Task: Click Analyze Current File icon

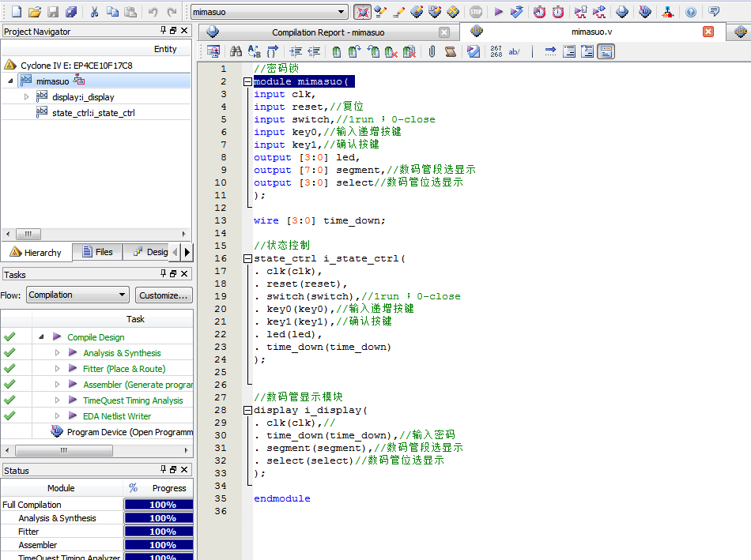Action: click(x=474, y=51)
